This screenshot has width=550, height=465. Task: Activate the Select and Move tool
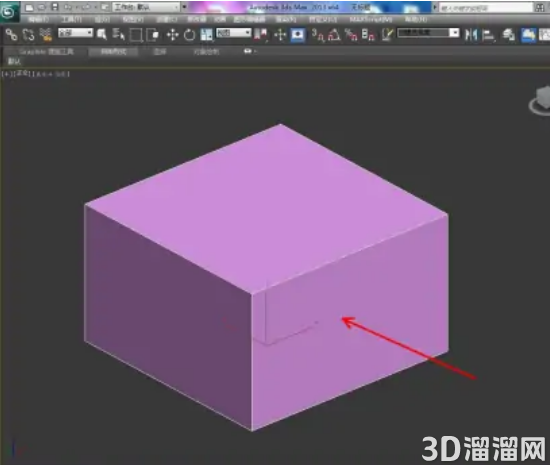pyautogui.click(x=172, y=35)
